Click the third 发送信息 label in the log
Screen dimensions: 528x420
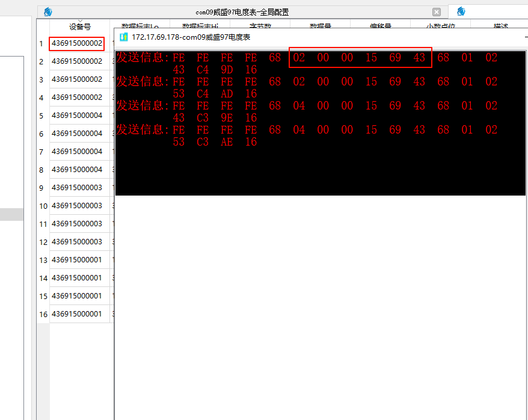pos(143,105)
